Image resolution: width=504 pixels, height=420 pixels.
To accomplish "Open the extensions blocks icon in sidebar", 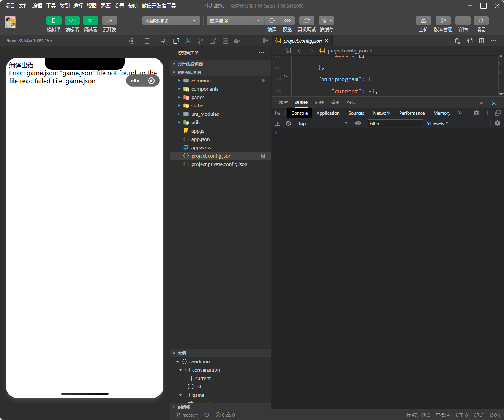I will (213, 41).
